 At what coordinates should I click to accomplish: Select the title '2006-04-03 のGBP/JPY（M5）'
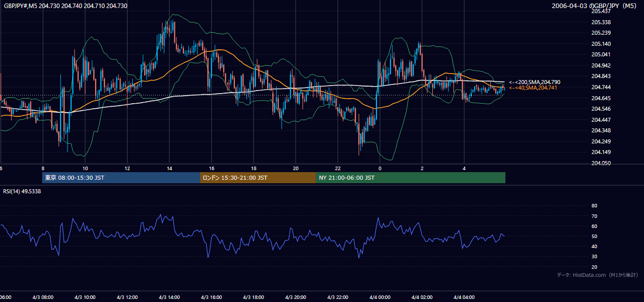tap(595, 6)
